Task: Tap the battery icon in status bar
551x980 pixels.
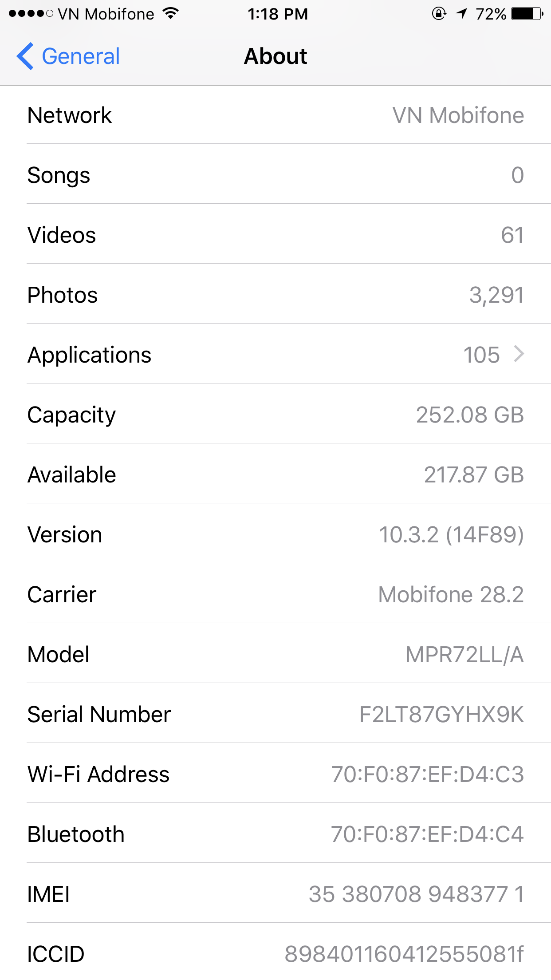Action: (527, 14)
